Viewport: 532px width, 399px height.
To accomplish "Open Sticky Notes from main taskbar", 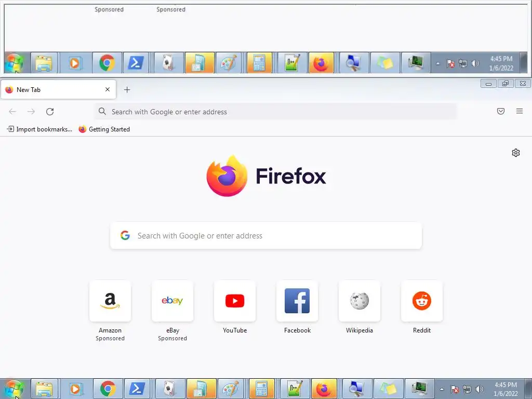I will (388, 389).
